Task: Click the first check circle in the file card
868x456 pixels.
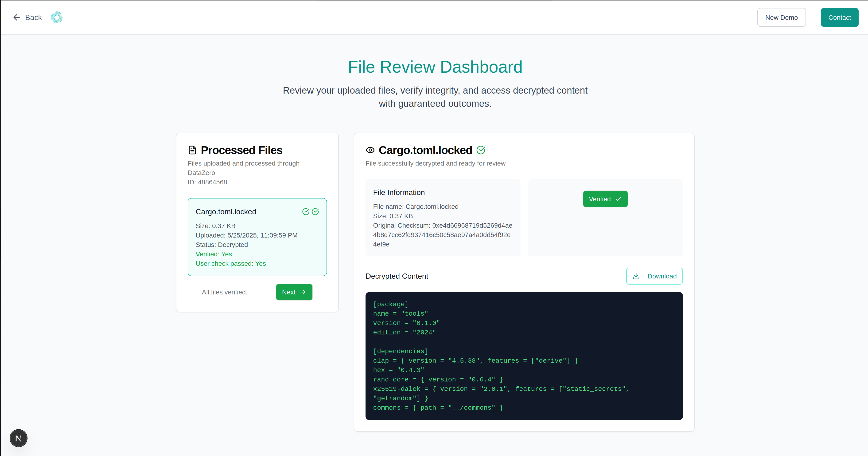Action: (306, 211)
